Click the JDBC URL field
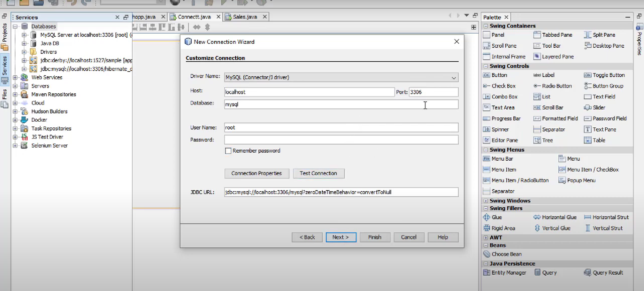This screenshot has height=291, width=644. [341, 192]
